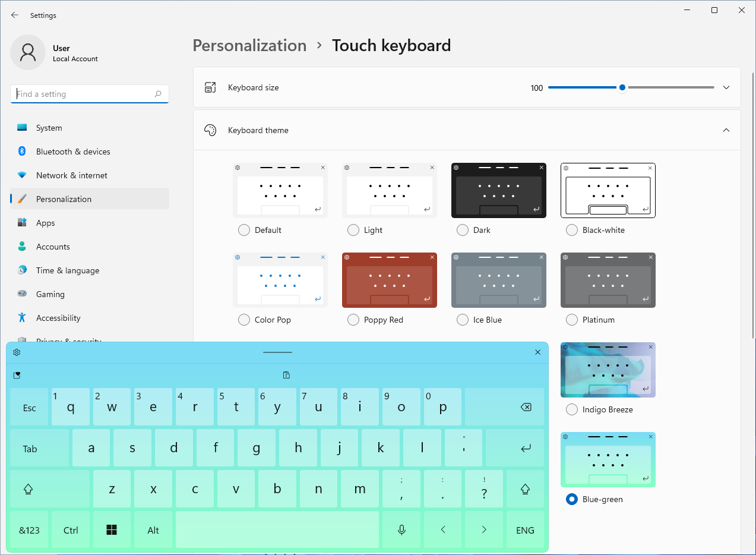
Task: Tap the microphone key for voice typing
Action: [401, 529]
